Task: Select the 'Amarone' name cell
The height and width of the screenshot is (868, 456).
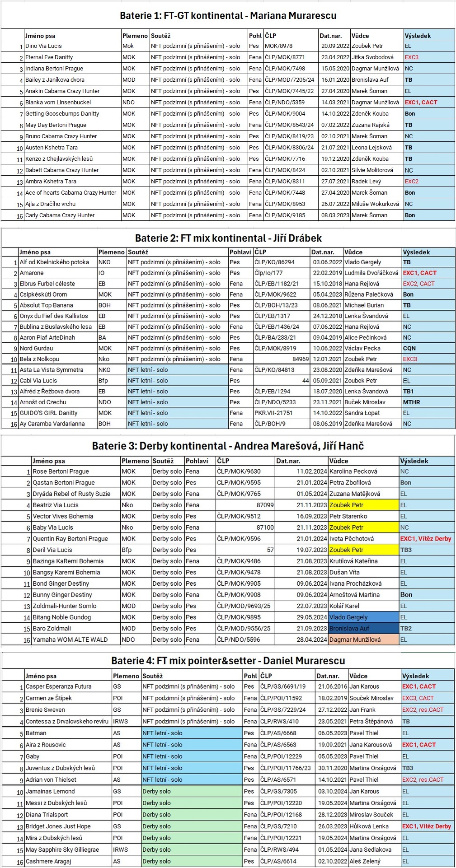Action: (57, 273)
